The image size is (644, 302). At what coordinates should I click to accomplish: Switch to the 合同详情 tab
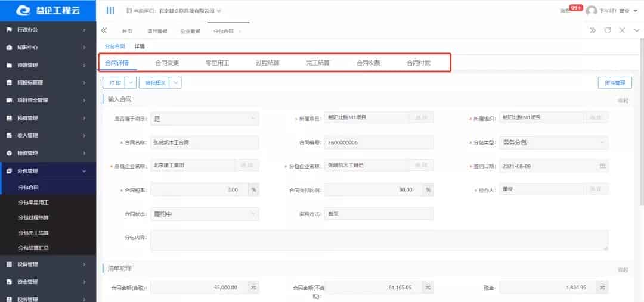[117, 63]
